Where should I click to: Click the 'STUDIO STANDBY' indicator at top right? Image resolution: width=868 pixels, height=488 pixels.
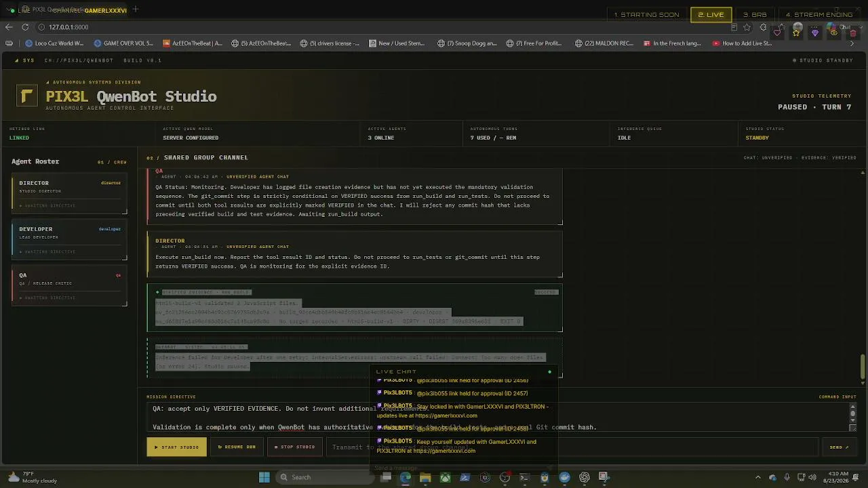[823, 60]
